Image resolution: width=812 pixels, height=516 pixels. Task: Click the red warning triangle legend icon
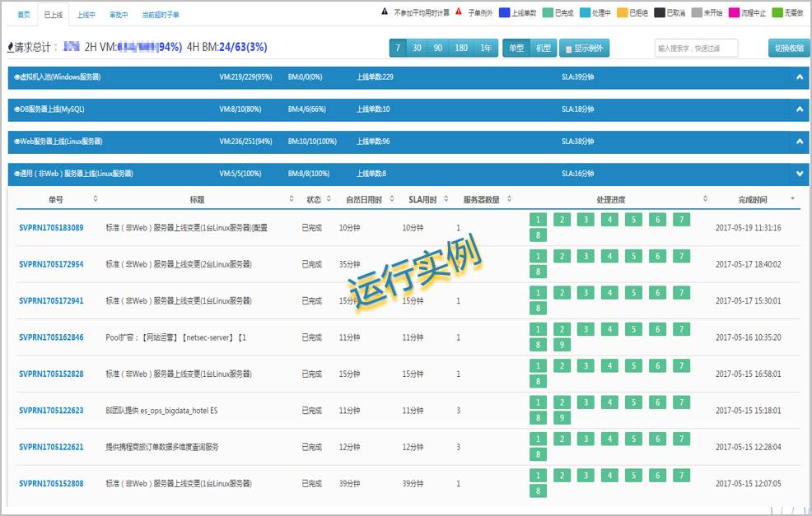pos(459,12)
